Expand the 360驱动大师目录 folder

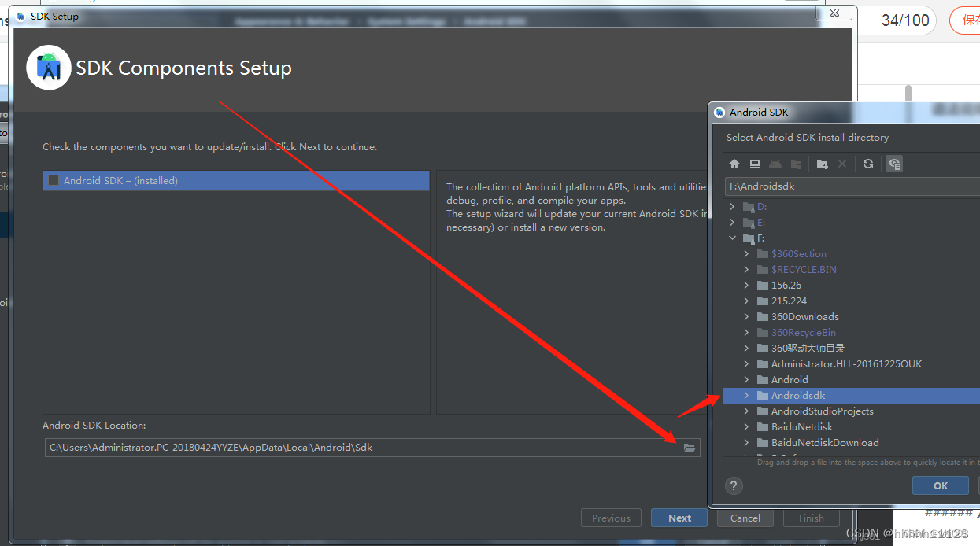[746, 349]
